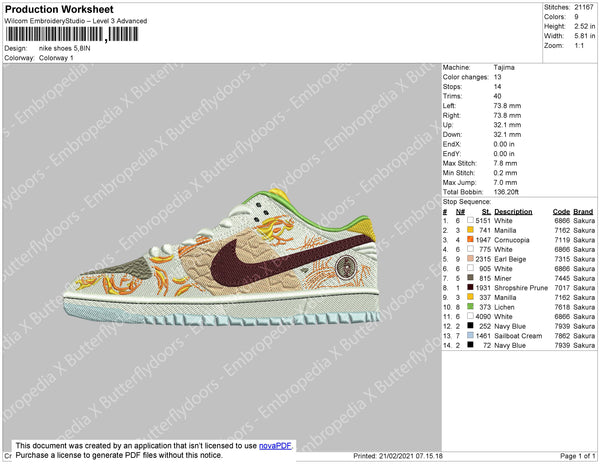Click the machine value 'Tajima'
Viewport: 600px width, 464px height.
pos(504,67)
